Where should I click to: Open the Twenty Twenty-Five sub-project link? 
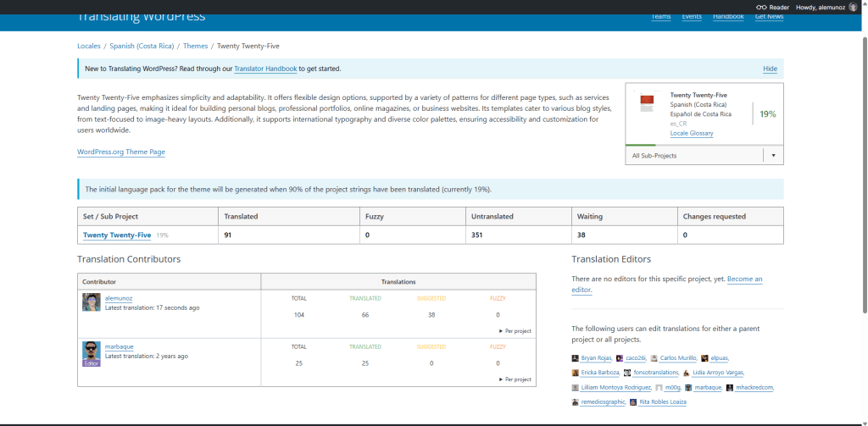point(117,235)
